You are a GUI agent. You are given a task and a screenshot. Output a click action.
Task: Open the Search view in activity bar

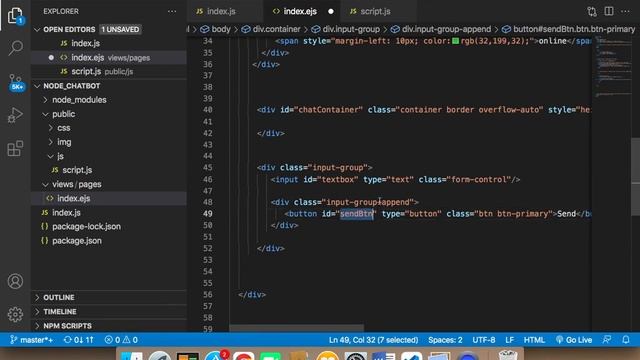15,48
